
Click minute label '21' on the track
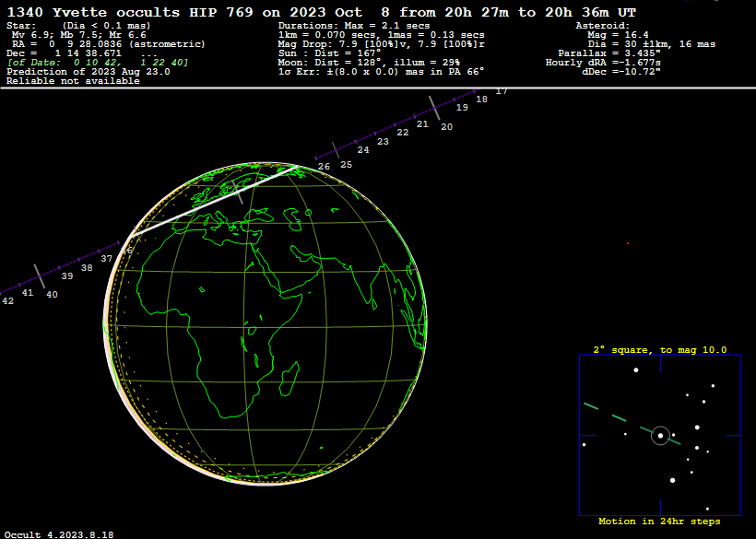click(422, 123)
